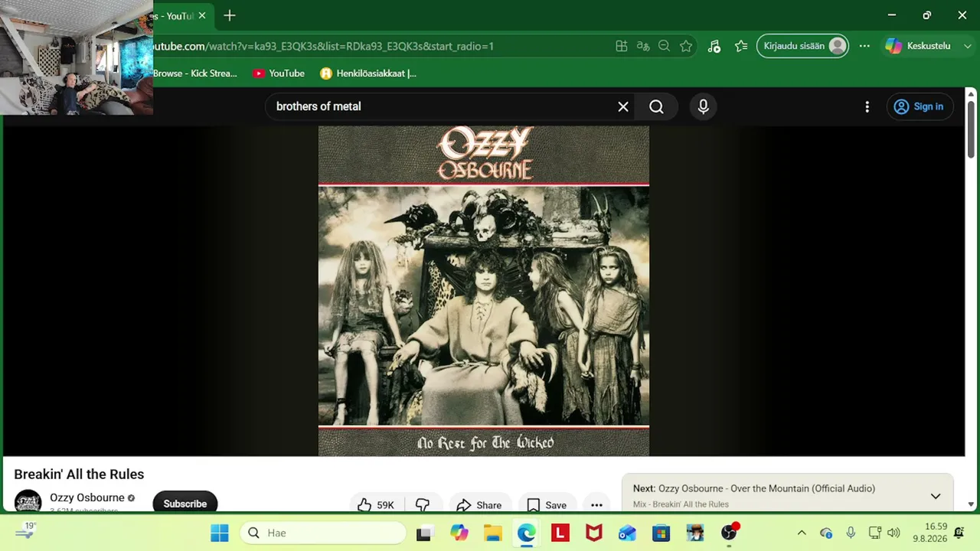Open the weather widget showing 19°
The image size is (980, 551).
click(x=27, y=530)
